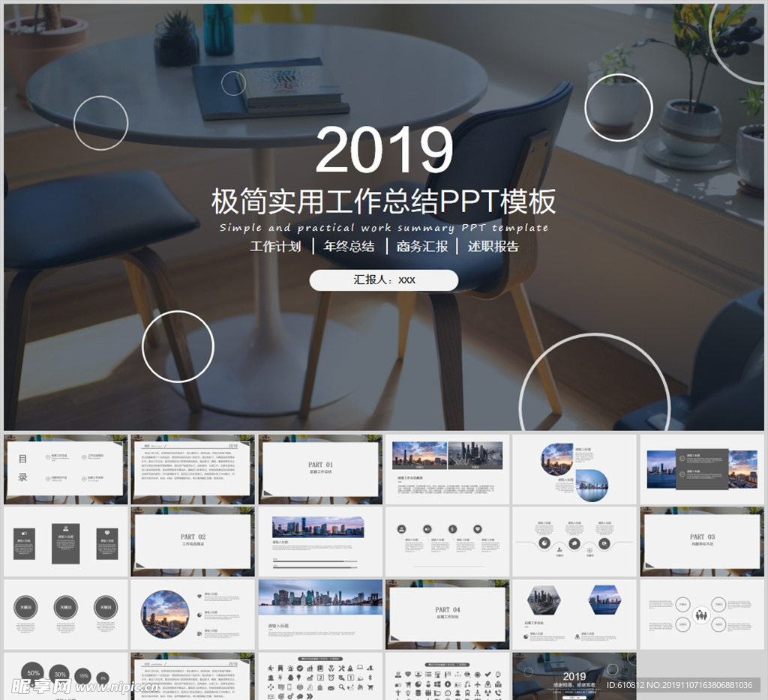Image resolution: width=768 pixels, height=700 pixels.
Task: Open the skyline slide with progress bars
Action: point(320,541)
